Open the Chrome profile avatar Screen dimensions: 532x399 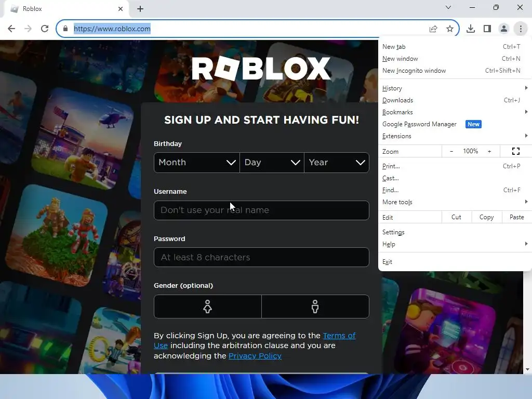[x=504, y=29]
